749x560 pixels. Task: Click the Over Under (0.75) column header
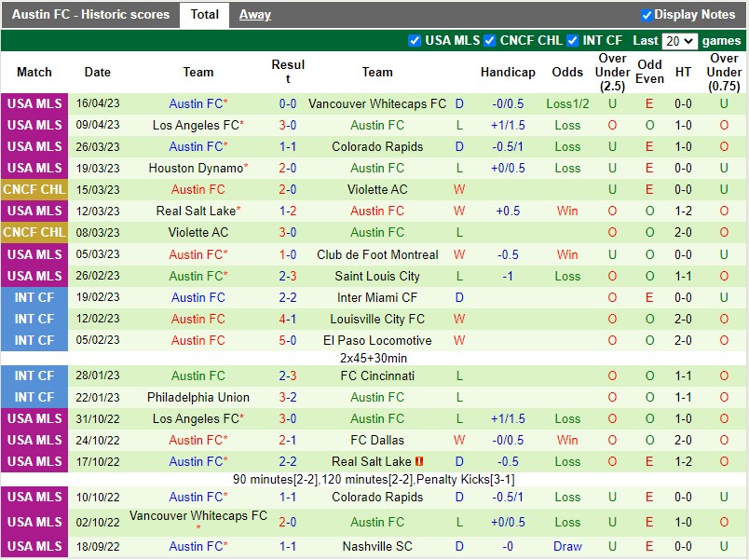click(724, 72)
